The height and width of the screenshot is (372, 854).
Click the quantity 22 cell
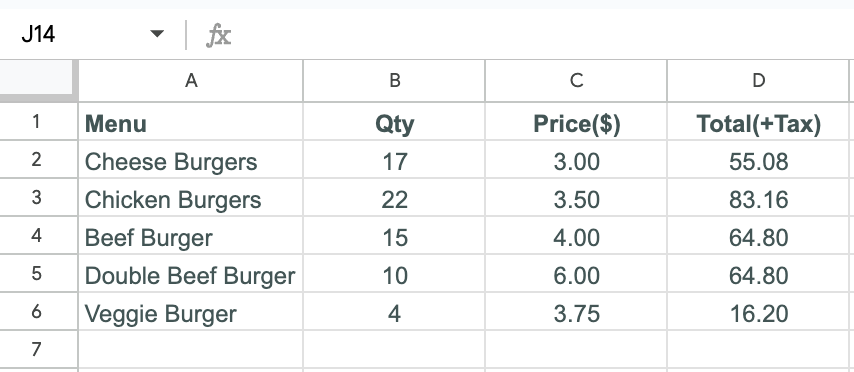tap(394, 198)
